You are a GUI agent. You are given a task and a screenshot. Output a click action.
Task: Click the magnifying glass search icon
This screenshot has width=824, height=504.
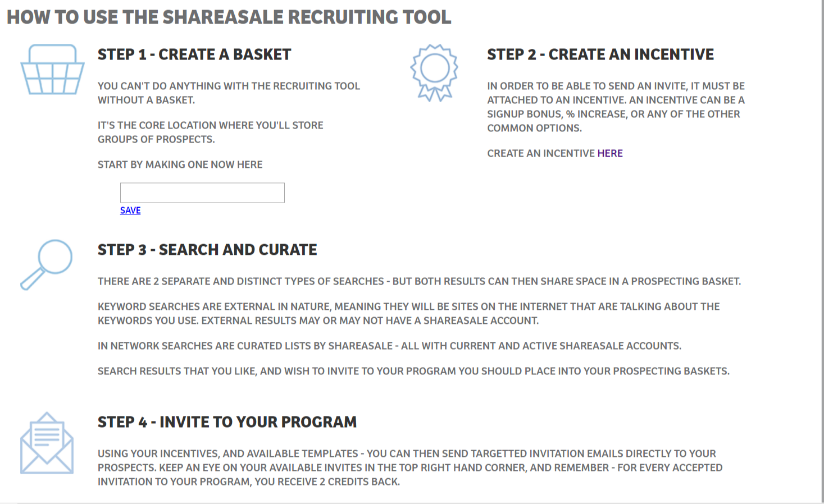[47, 264]
